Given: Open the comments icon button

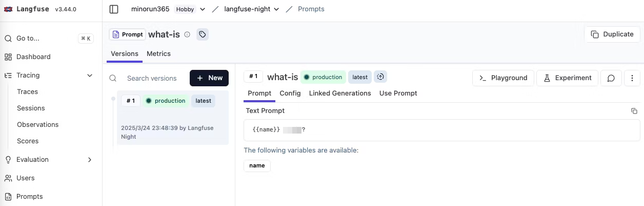Looking at the screenshot, I should 611,78.
